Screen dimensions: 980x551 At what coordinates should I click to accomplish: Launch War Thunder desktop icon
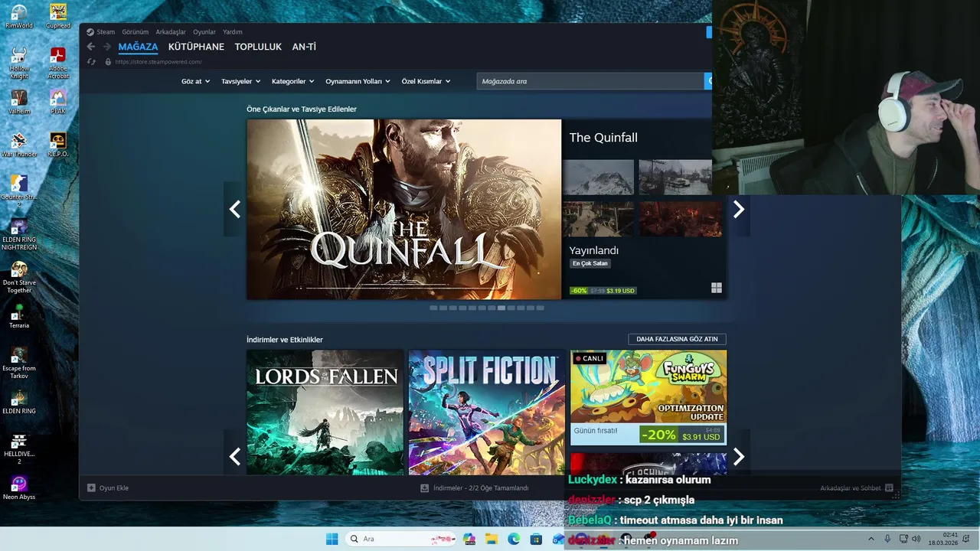coord(19,145)
